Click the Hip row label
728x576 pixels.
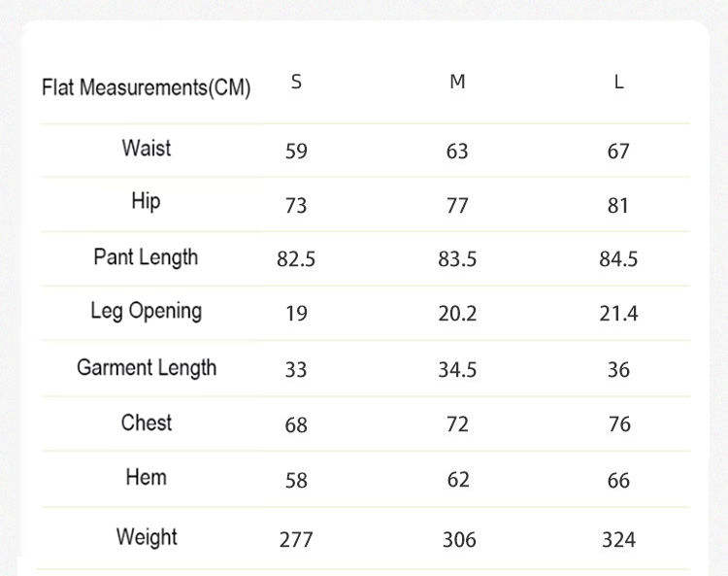tap(147, 201)
